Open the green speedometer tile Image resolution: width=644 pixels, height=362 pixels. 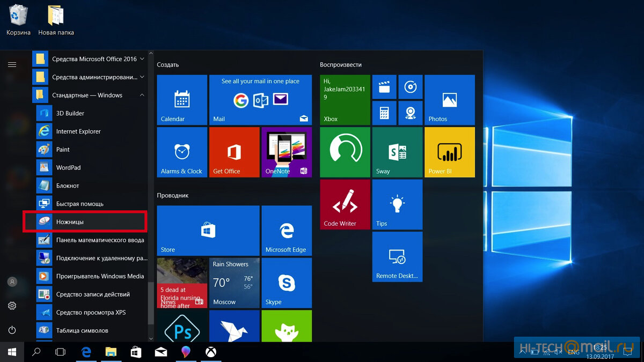coord(345,152)
